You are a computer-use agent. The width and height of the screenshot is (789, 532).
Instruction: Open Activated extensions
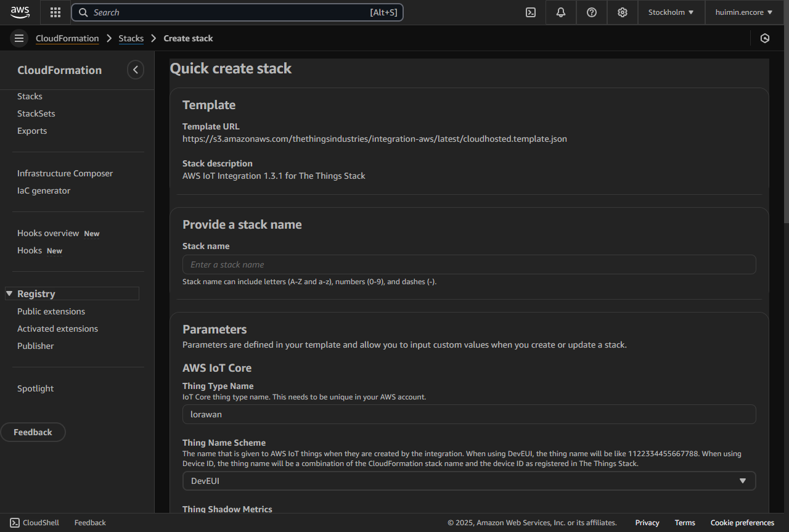[57, 329]
